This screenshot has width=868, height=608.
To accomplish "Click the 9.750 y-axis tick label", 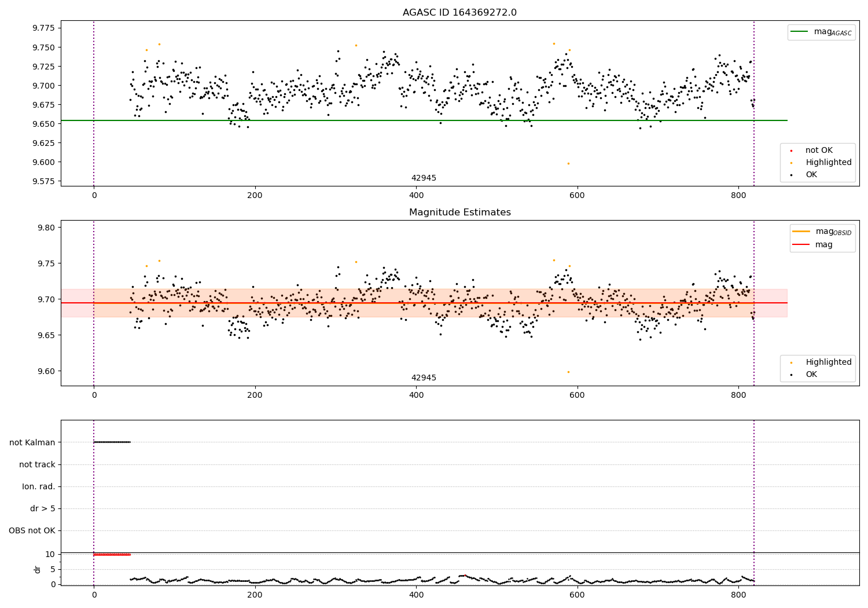I will (43, 47).
